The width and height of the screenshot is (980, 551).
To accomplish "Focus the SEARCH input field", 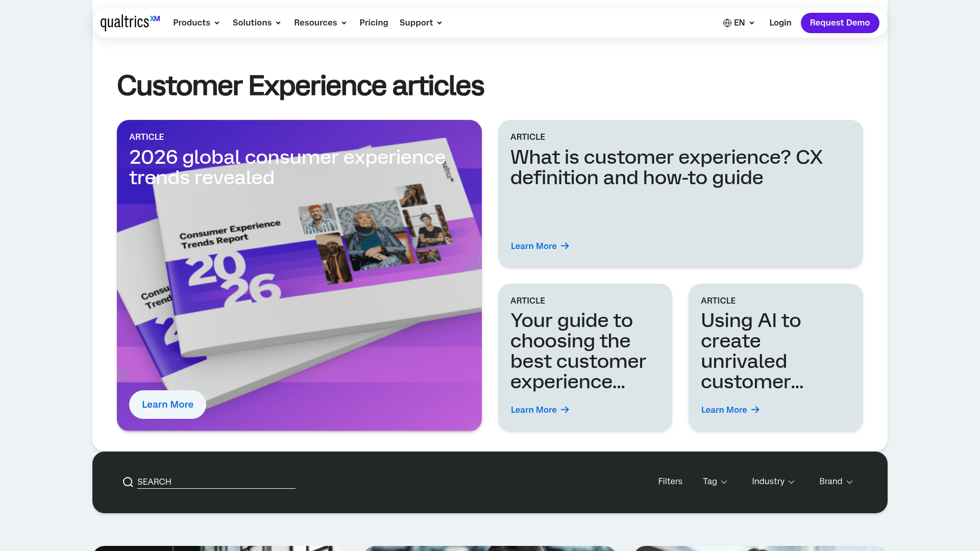I will tap(216, 482).
